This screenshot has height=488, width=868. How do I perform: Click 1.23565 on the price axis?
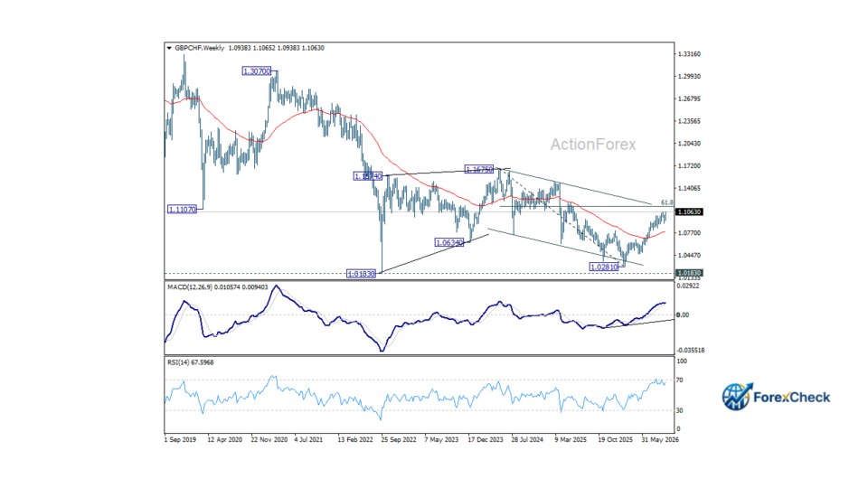689,121
